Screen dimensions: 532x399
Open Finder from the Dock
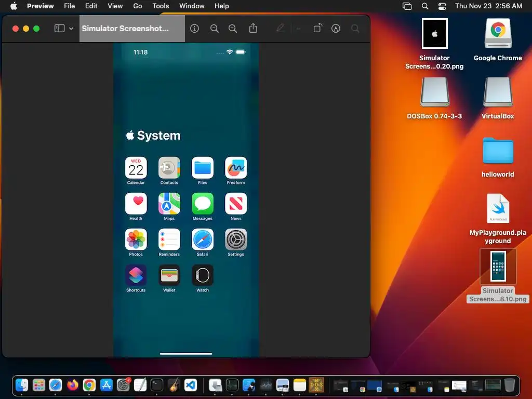coord(22,385)
